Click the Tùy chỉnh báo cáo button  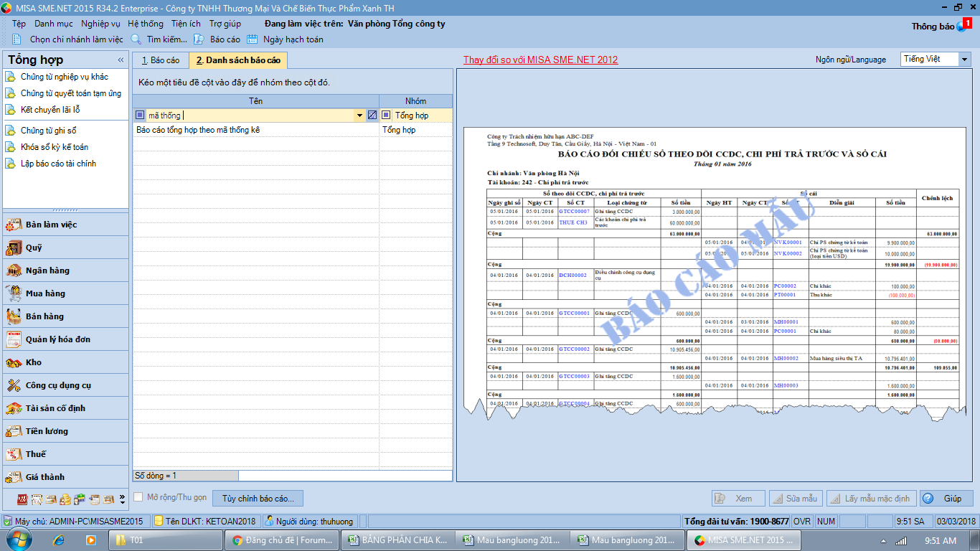[x=258, y=498]
